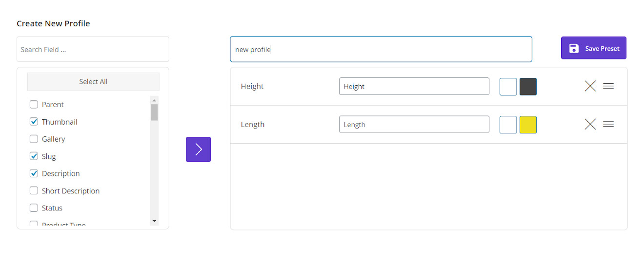Remove the Length field row

590,124
